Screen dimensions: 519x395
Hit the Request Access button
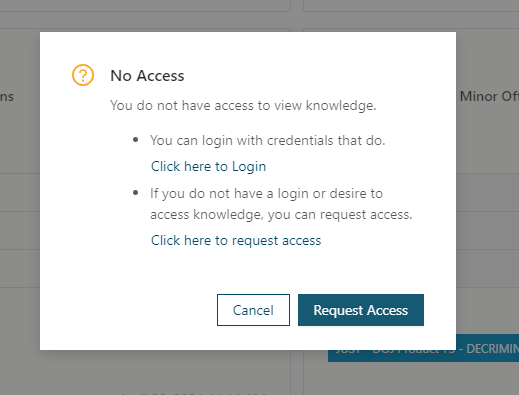coord(361,310)
